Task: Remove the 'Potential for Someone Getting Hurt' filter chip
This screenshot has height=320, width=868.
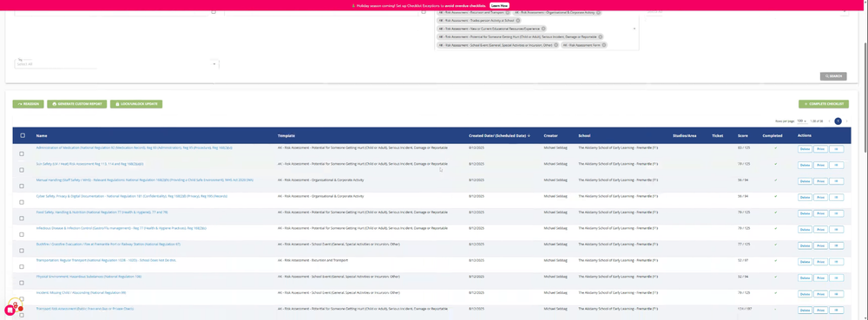Action: (x=601, y=37)
